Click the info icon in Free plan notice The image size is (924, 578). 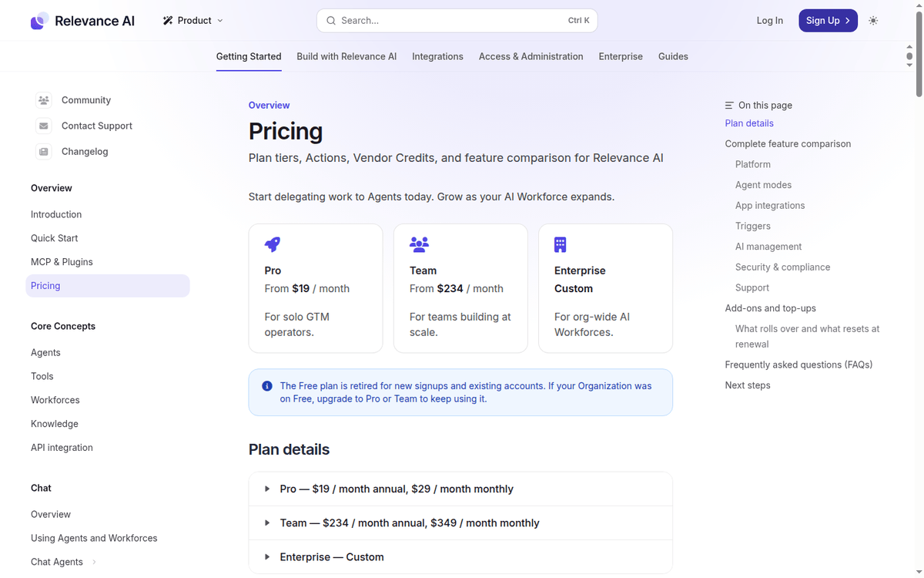coord(267,386)
